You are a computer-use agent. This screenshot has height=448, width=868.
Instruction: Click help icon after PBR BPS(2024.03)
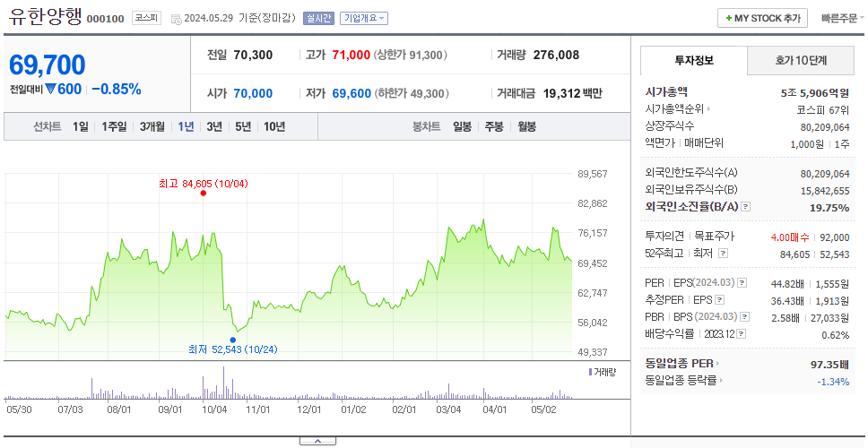[x=745, y=317]
